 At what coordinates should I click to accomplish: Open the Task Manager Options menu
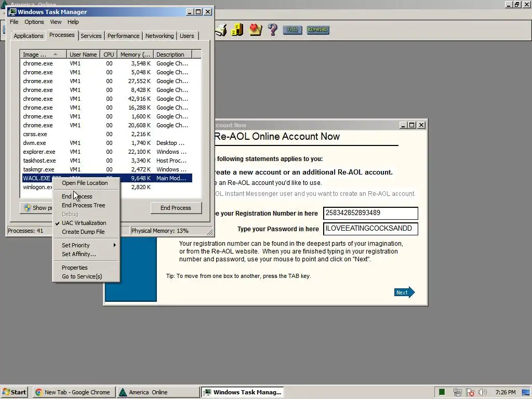tap(34, 22)
